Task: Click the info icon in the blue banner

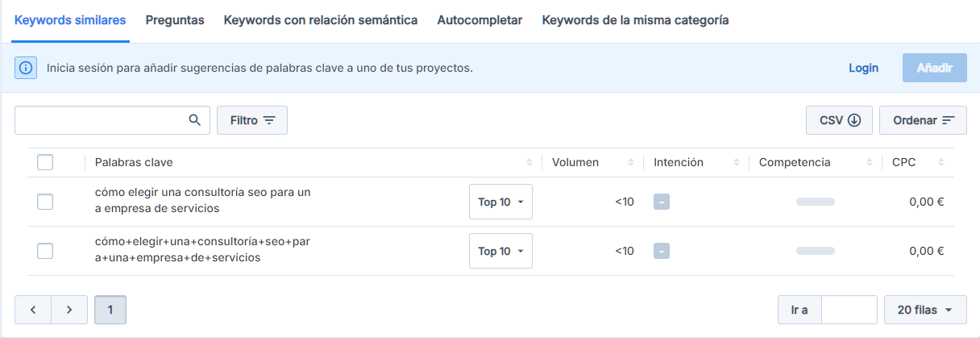Action: [26, 68]
